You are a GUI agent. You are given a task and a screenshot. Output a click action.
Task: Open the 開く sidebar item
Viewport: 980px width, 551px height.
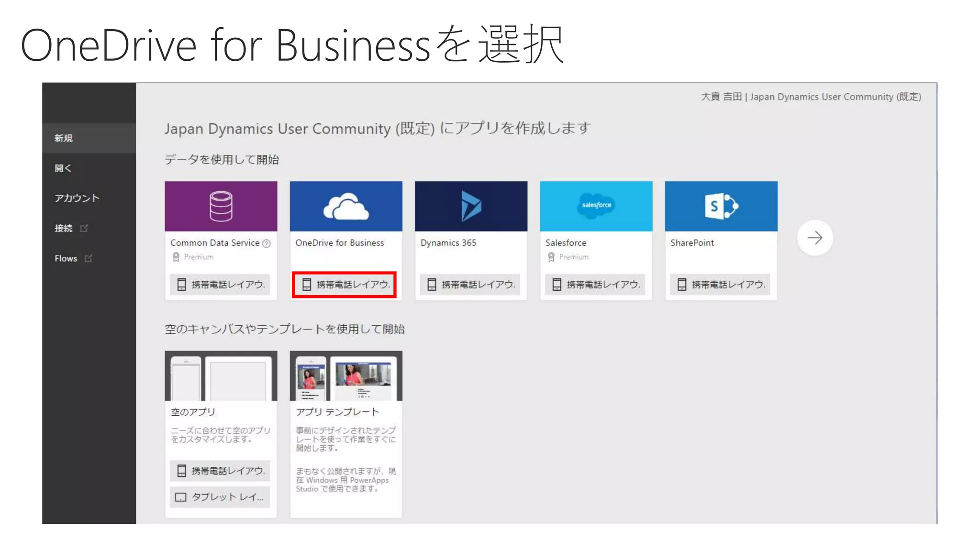89,168
